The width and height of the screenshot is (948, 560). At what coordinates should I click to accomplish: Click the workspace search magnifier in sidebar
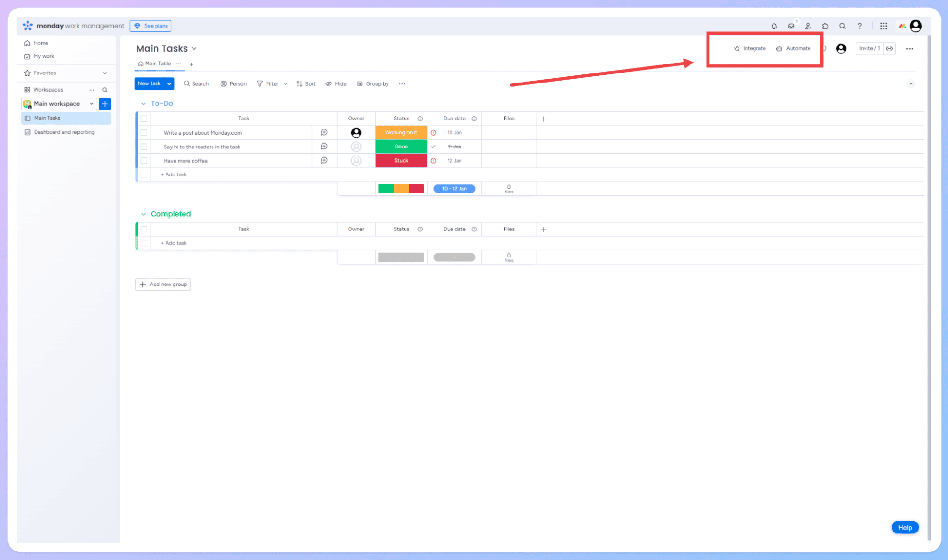(x=105, y=90)
